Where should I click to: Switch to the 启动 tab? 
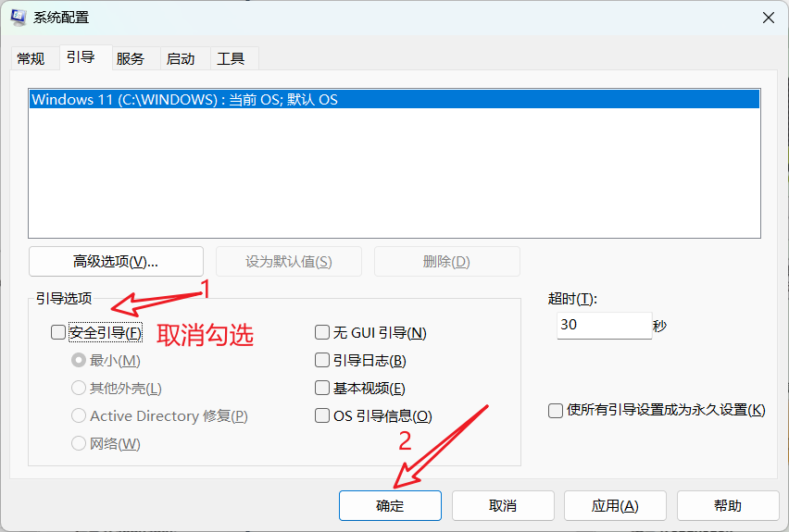[181, 58]
